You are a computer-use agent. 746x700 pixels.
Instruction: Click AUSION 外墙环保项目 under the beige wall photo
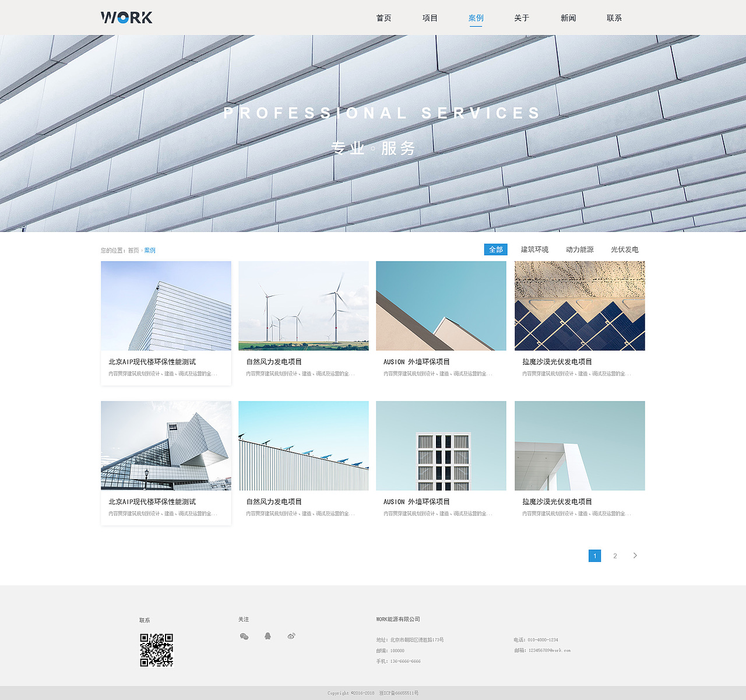[x=417, y=362]
